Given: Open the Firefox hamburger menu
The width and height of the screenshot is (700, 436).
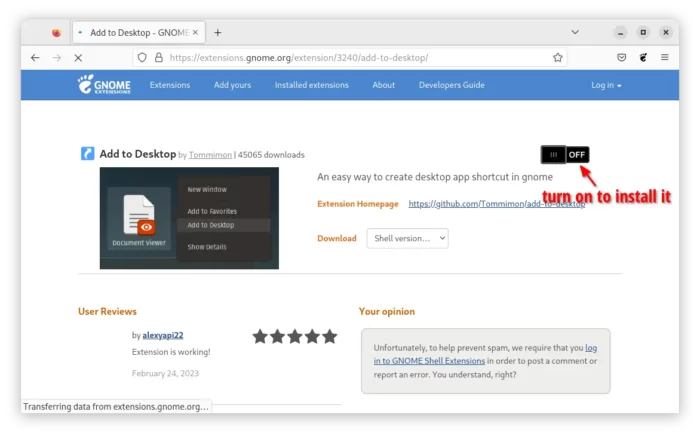Looking at the screenshot, I should pyautogui.click(x=665, y=57).
